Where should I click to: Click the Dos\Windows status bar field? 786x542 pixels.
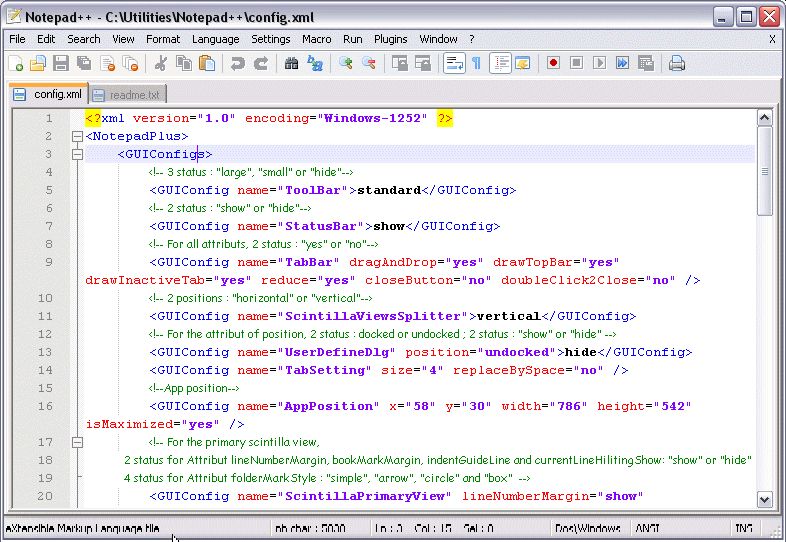click(x=587, y=528)
